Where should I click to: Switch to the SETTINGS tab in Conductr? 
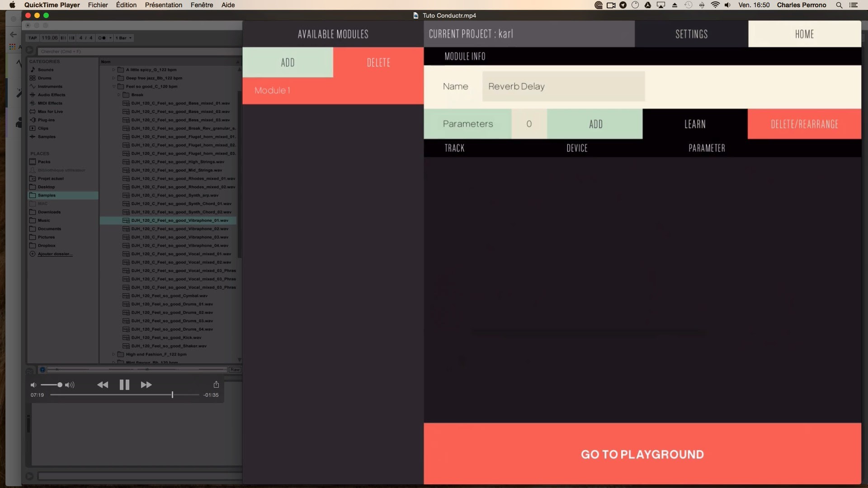point(692,33)
